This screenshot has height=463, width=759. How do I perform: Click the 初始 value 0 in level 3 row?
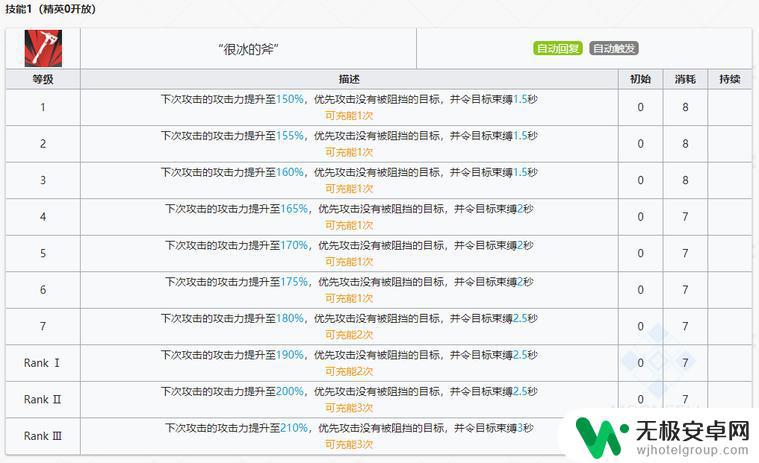(x=640, y=180)
